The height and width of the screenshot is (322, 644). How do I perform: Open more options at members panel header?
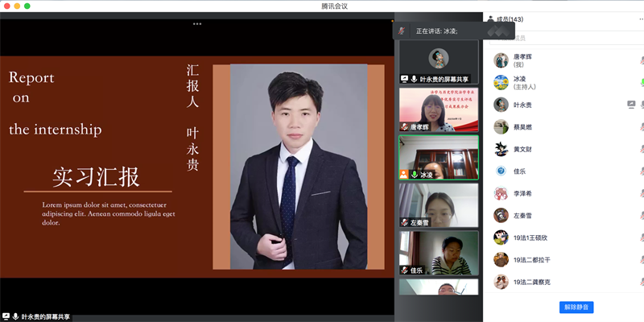(641, 19)
